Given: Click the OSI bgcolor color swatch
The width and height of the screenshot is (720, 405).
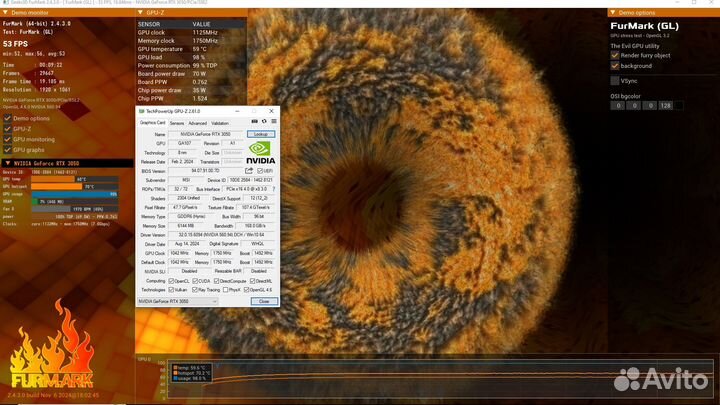Looking at the screenshot, I should pyautogui.click(x=679, y=106).
